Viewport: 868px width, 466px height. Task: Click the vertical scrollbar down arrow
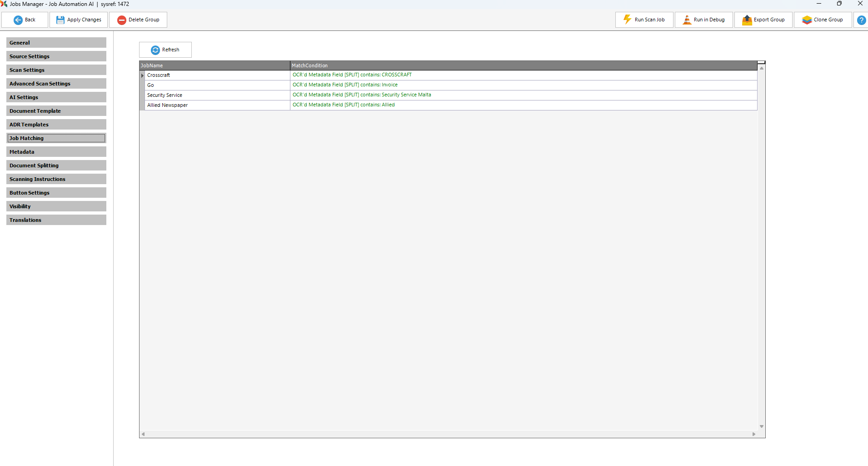(762, 426)
